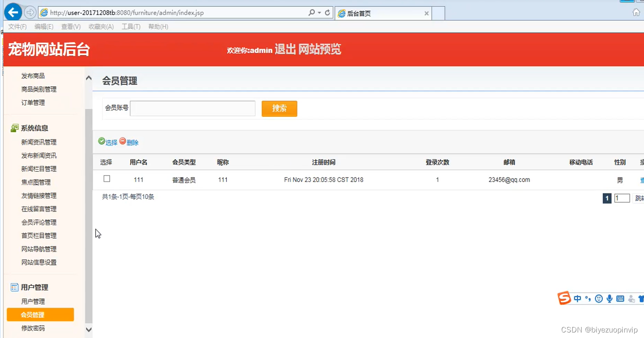
Task: Switch to the 后台首页 browser tab
Action: (383, 14)
